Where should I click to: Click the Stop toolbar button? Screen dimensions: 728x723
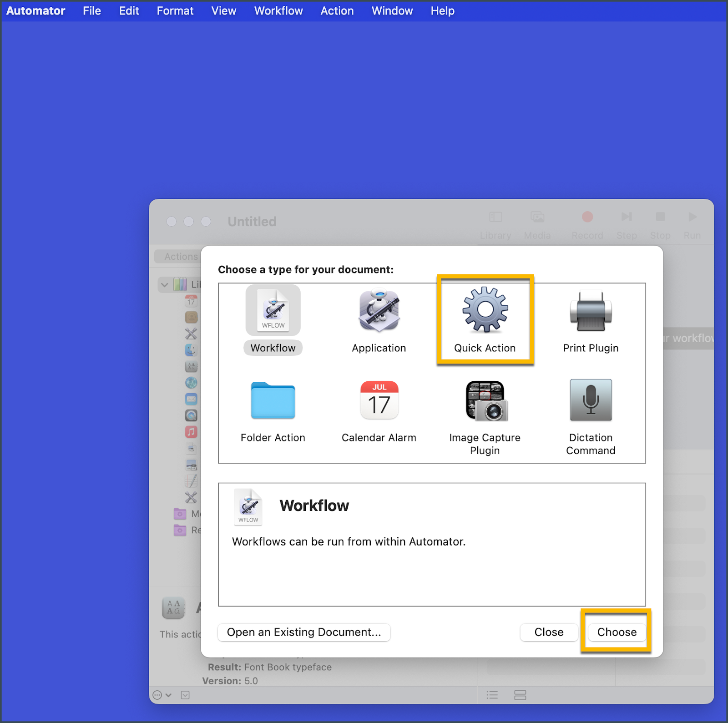[x=660, y=225]
